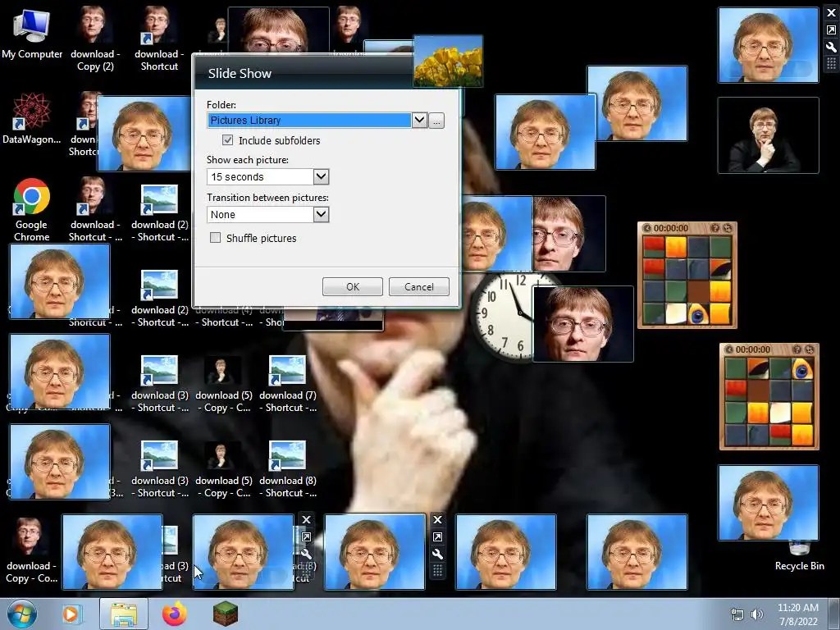Select the 'download - Copy - Co...' desktop icon

[31, 550]
